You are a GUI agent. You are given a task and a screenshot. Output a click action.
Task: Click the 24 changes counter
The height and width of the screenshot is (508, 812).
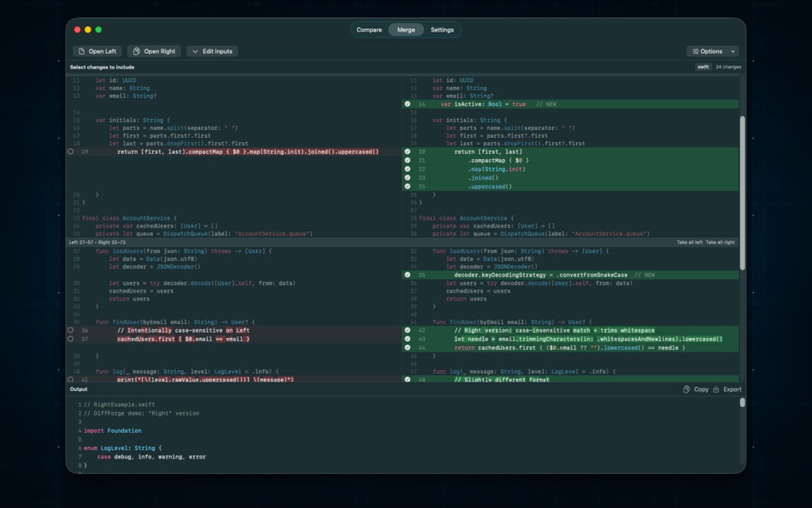(x=728, y=67)
